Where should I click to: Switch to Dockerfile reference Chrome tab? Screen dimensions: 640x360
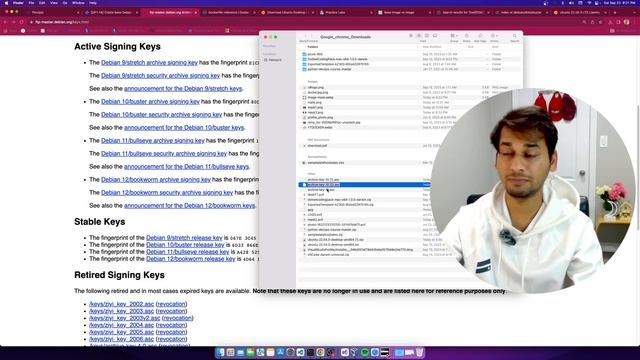(x=228, y=13)
